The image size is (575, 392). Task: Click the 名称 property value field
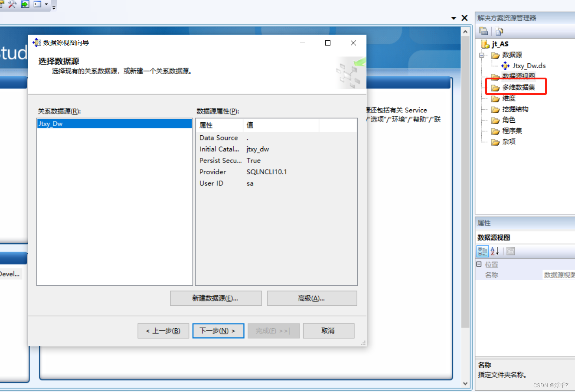pyautogui.click(x=559, y=275)
